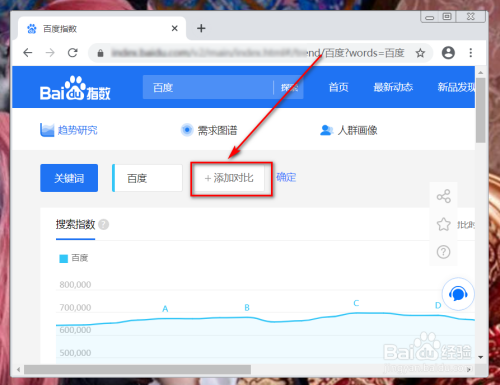This screenshot has width=500, height=385.
Task: Click the 600,000 axis label
Action: click(75, 330)
